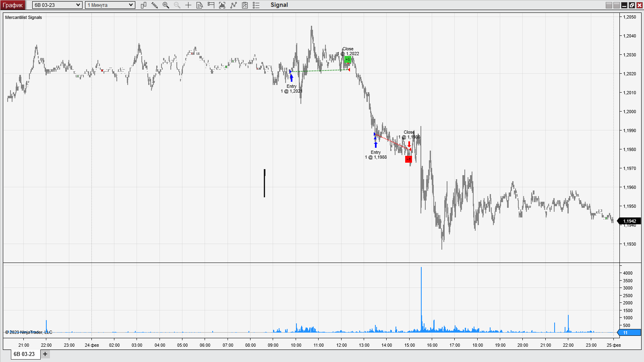Open the Data Box icon
Screen dimensions: 644x362
[199, 5]
